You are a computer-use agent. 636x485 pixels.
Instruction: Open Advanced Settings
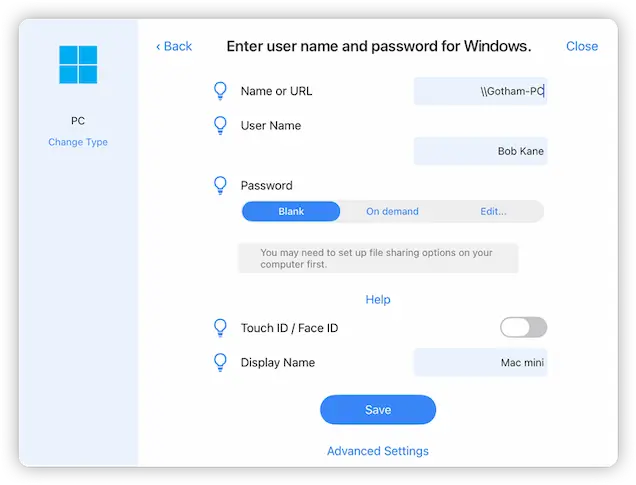377,451
